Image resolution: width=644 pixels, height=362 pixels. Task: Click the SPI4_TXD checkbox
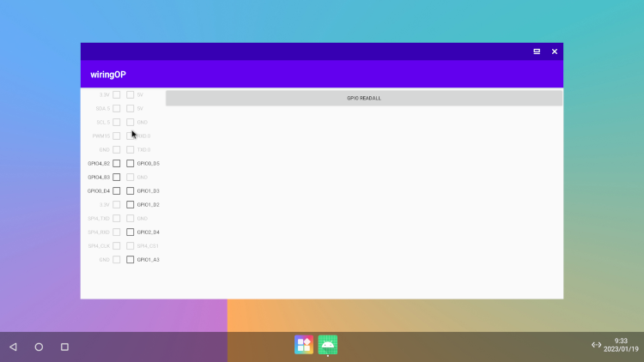(x=117, y=219)
